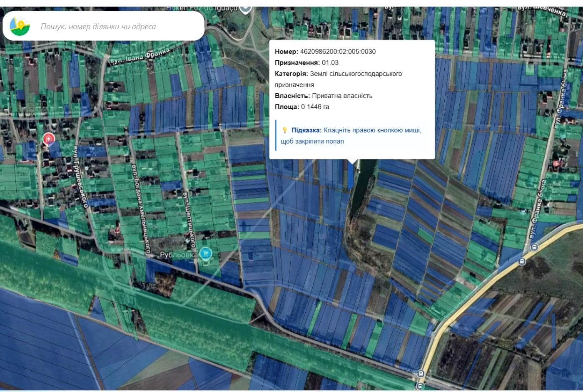Click the bus stop icon cut off at bottom edge
Screen dimensions: 583x392
pos(421,387)
